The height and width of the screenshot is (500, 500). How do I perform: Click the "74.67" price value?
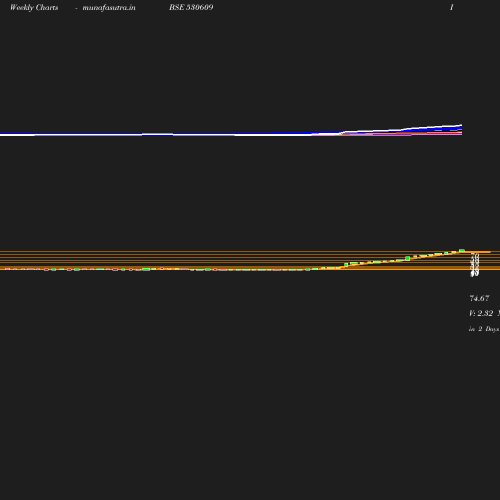tap(479, 298)
